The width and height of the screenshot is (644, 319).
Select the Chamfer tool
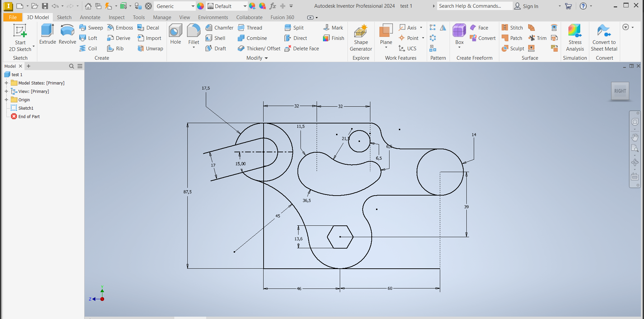pos(220,28)
